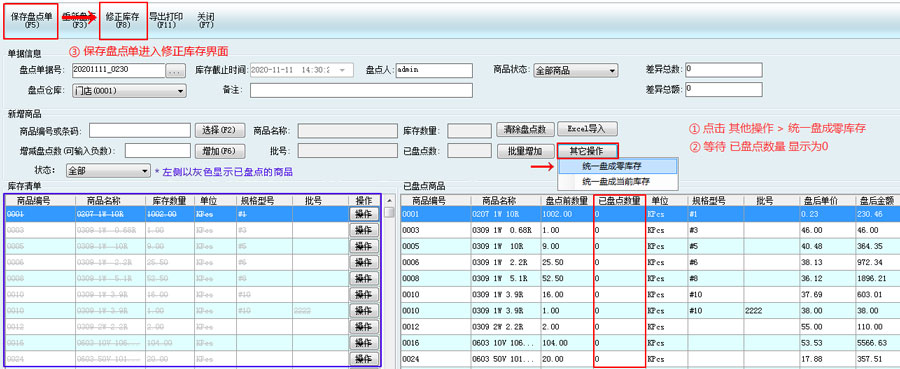
Task: Click the 清除盘点数 button
Action: point(525,129)
